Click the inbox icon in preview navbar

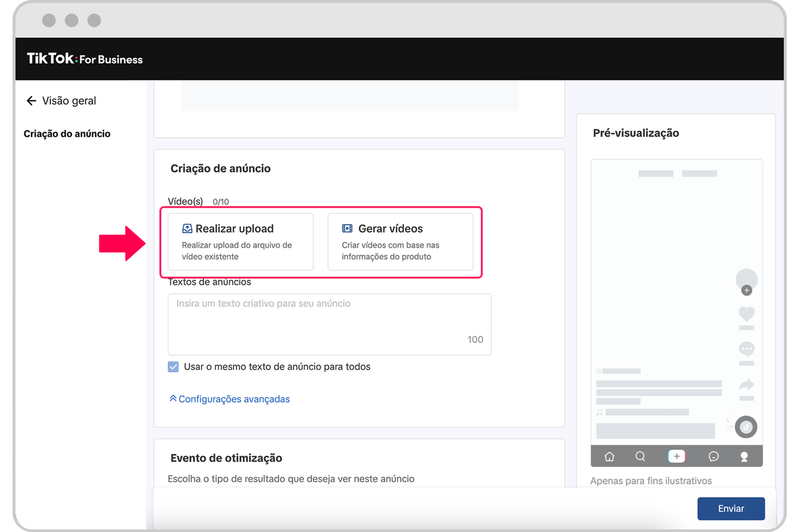click(714, 457)
